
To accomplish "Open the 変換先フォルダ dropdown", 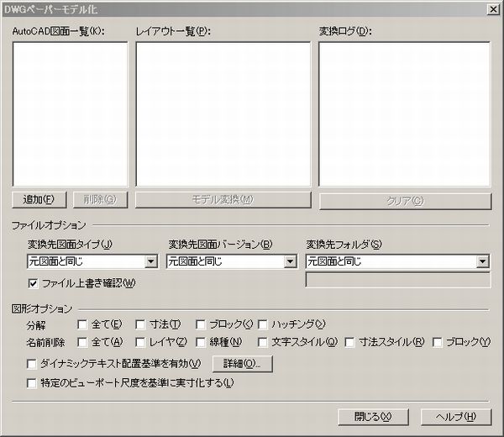I will point(483,261).
